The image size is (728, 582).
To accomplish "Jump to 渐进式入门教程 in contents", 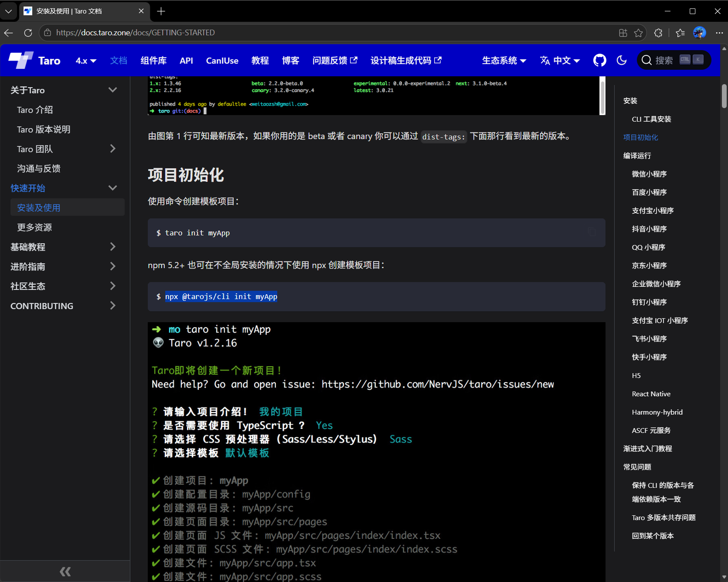I will click(x=647, y=449).
